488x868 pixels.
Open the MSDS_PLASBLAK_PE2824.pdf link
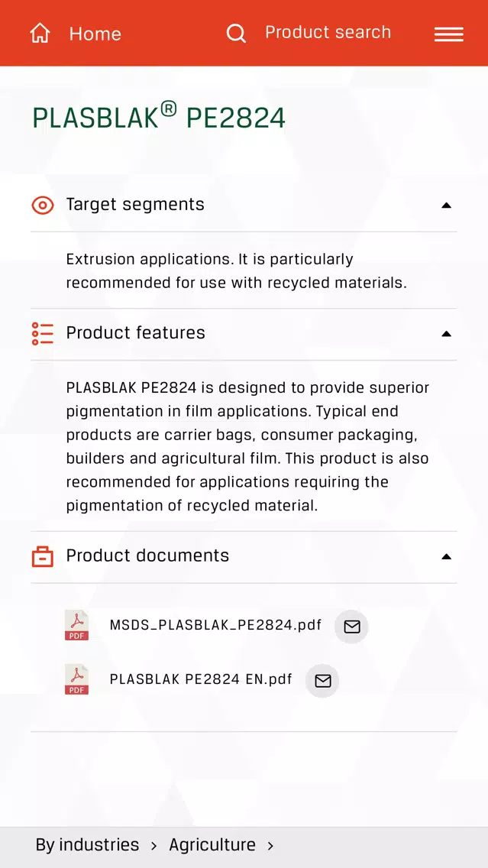tap(216, 626)
